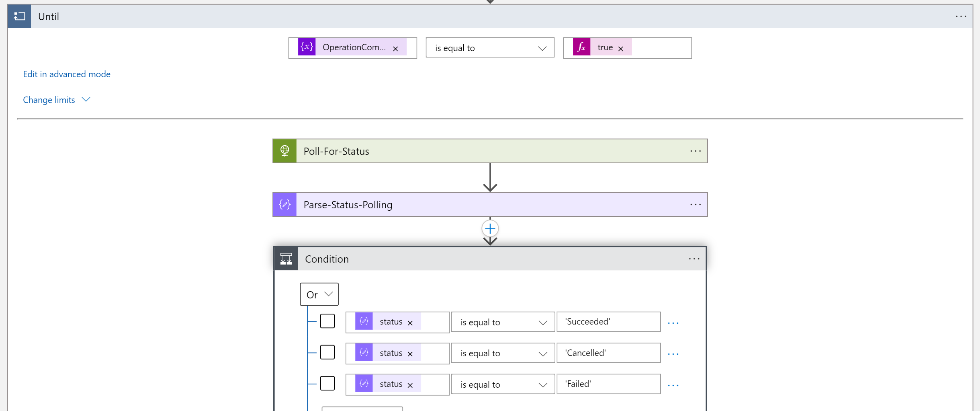Screen dimensions: 980x411
Task: Click the Condition control icon
Action: click(x=286, y=259)
